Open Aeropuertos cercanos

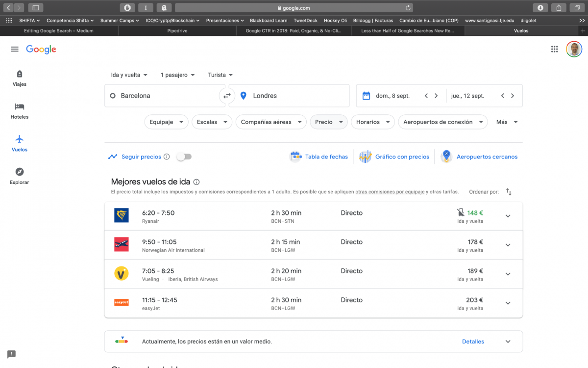click(x=479, y=157)
